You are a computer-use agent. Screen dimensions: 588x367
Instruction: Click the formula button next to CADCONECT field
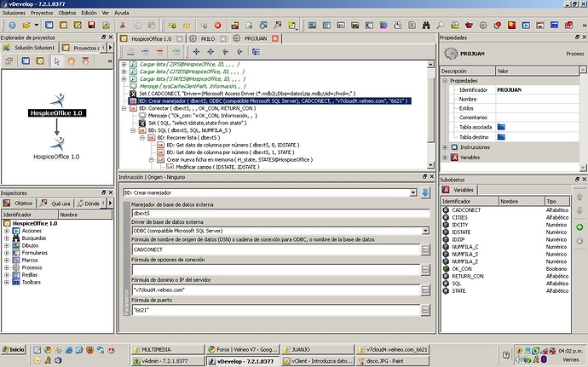click(425, 249)
